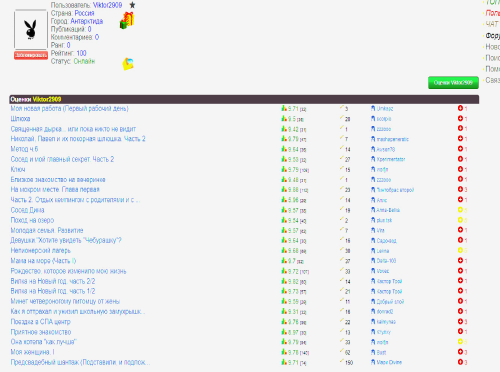
Task: Open Вилка на Новый год. часть 2/2
Action: [x=53, y=281]
